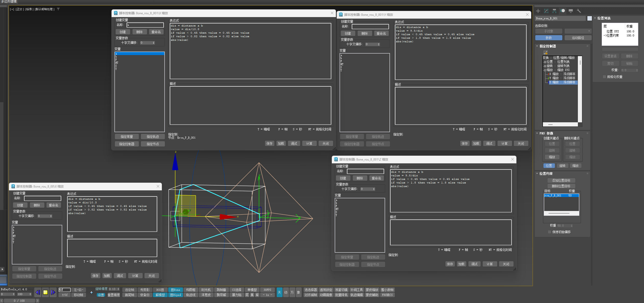Viewport: 644px width, 303px height.
Task: Click timeline scroll-right arrow
Action: pos(38,301)
